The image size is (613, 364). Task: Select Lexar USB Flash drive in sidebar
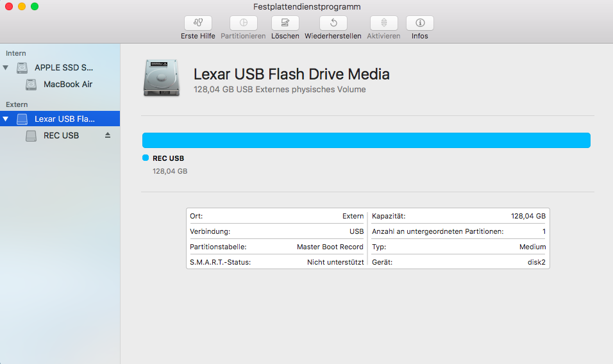[x=64, y=119]
